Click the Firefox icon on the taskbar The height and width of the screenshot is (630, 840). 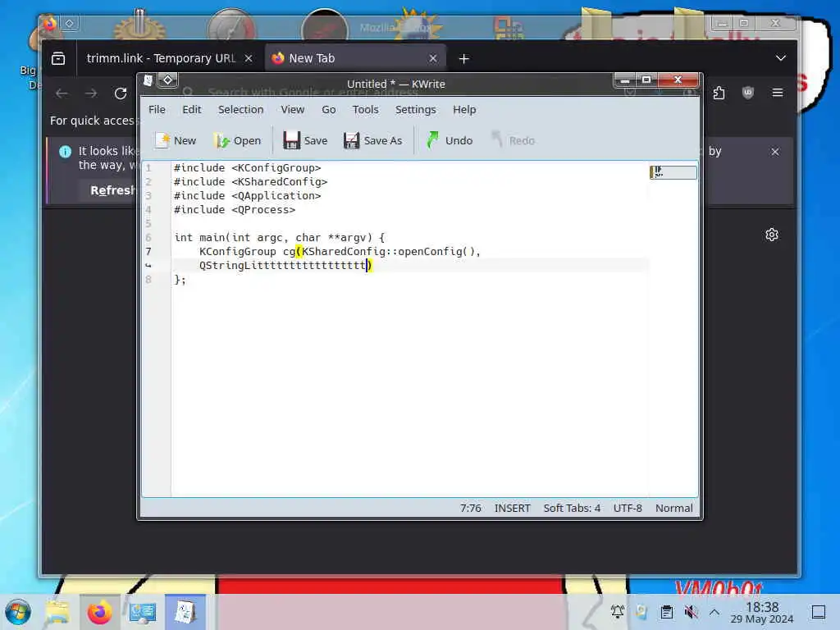[x=99, y=612]
